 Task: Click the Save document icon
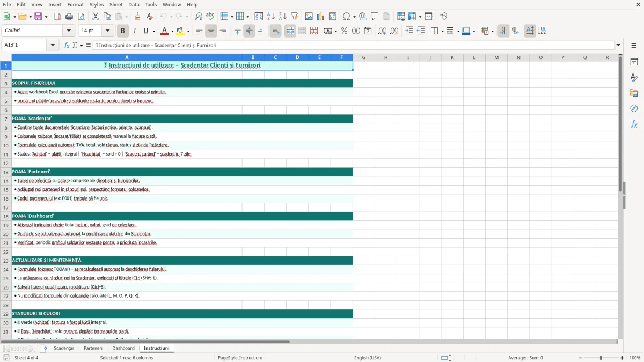(38, 17)
